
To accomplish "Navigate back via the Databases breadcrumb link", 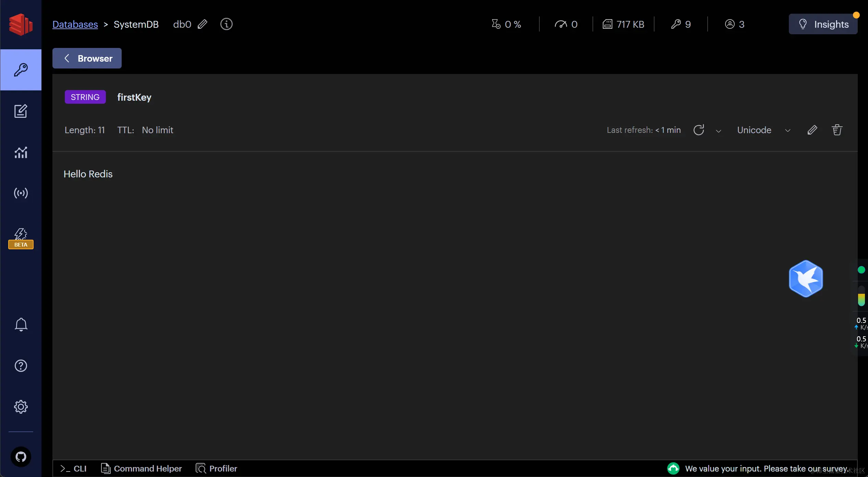I will pos(75,24).
